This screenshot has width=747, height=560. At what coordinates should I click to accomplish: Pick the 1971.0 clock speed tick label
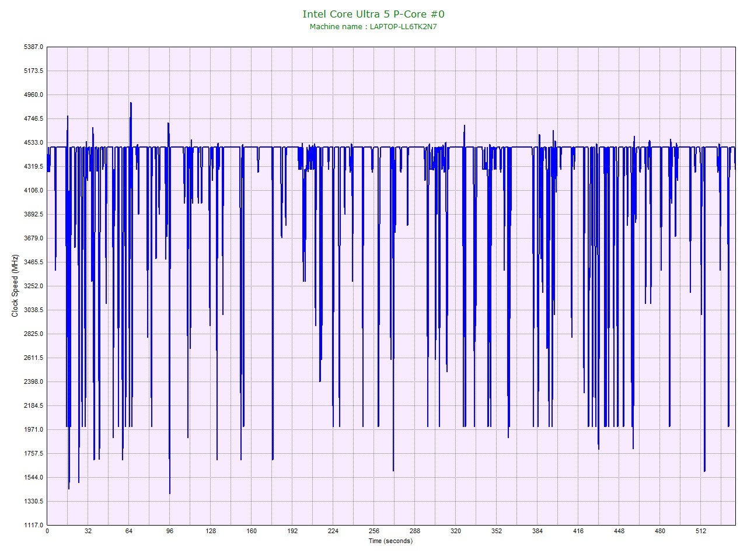pos(33,429)
